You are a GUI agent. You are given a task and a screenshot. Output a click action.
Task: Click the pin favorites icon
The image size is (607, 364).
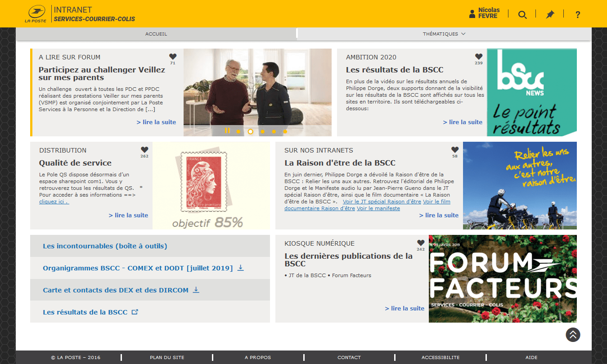point(550,14)
